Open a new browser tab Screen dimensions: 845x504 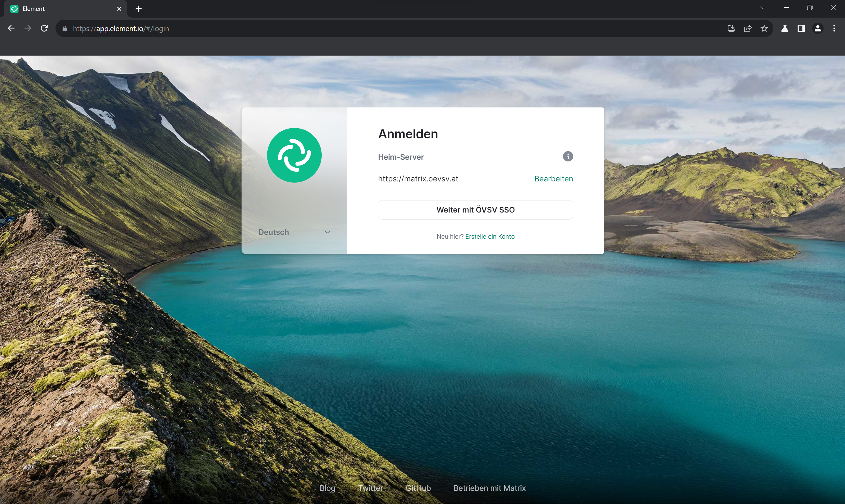tap(139, 9)
